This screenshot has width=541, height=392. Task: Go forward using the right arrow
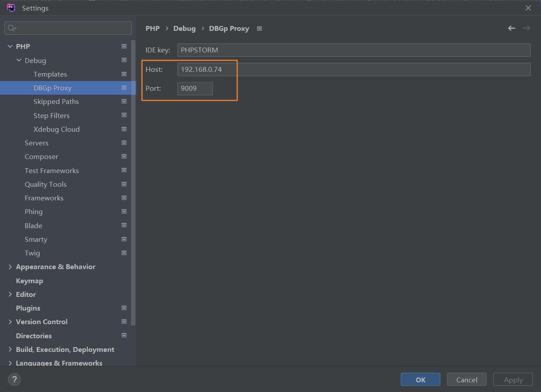point(526,28)
